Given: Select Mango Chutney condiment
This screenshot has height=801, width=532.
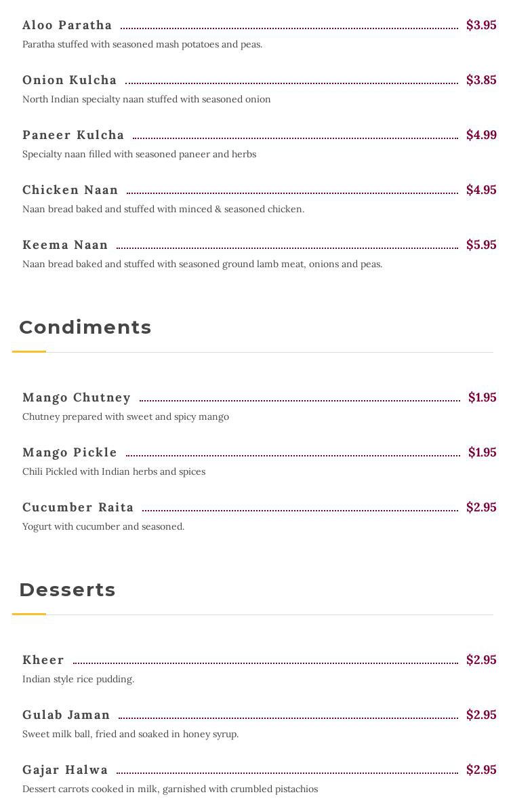Looking at the screenshot, I should click(x=77, y=397).
